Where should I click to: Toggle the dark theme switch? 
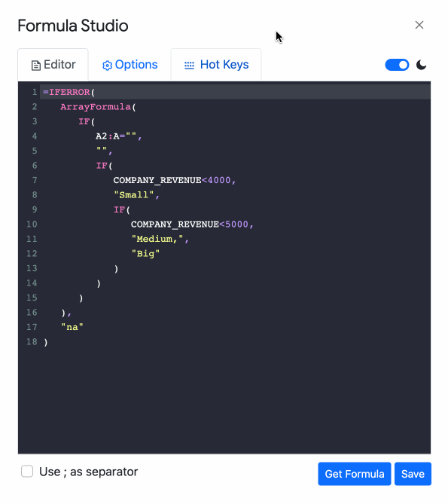(397, 65)
